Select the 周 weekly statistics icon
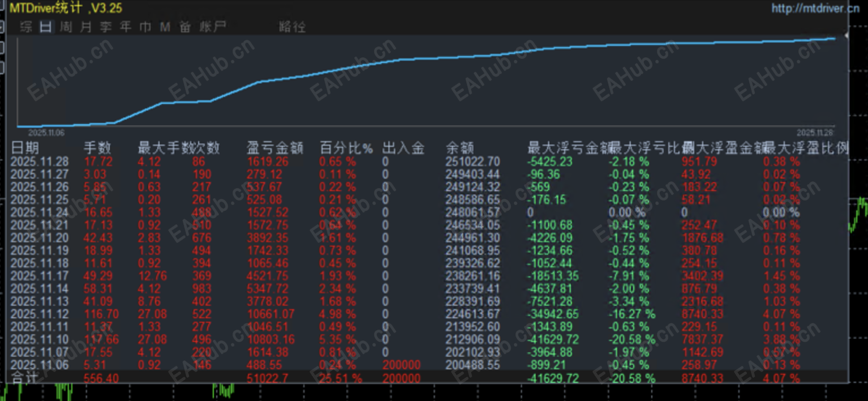The height and width of the screenshot is (401, 868). point(66,27)
